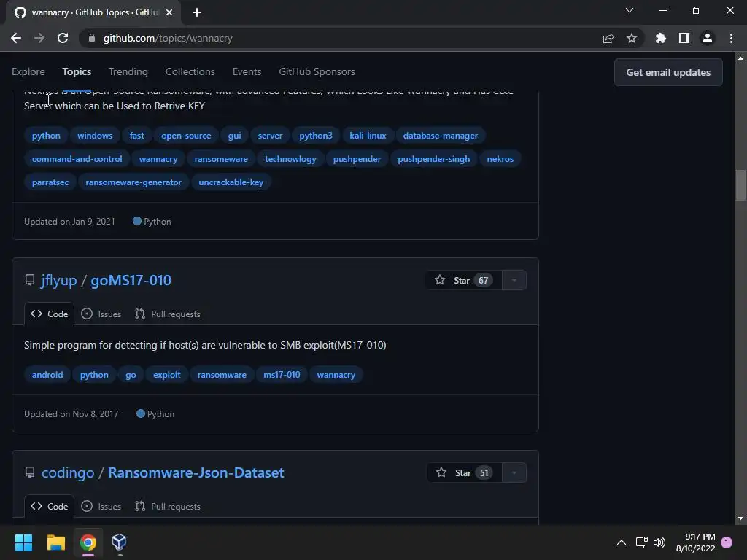Open the Collections nav item
This screenshot has height=560, width=747.
(190, 71)
